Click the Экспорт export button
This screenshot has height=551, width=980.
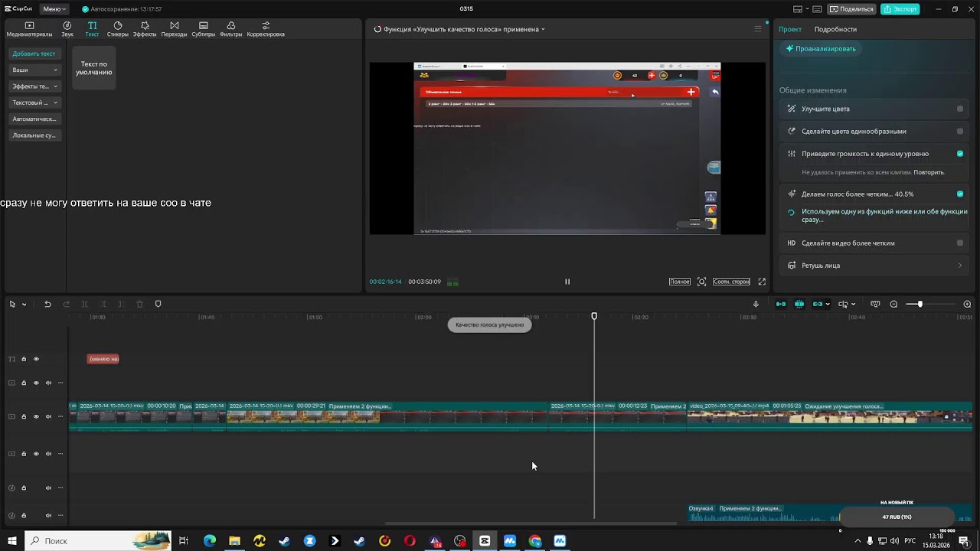pos(900,9)
